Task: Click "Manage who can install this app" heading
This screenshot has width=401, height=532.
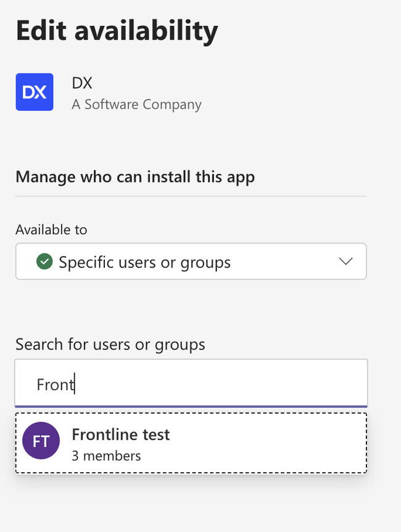Action: 135,177
